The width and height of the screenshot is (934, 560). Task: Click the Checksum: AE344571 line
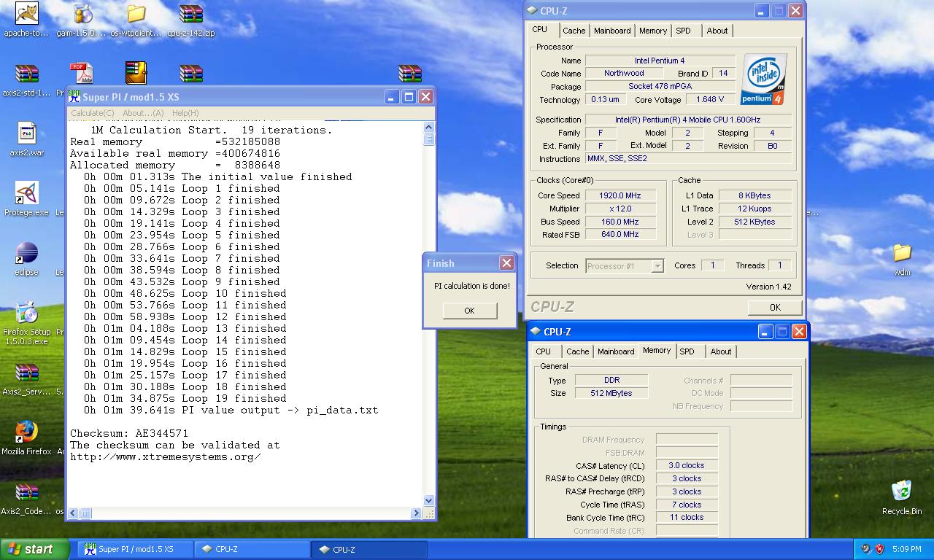pyautogui.click(x=129, y=433)
